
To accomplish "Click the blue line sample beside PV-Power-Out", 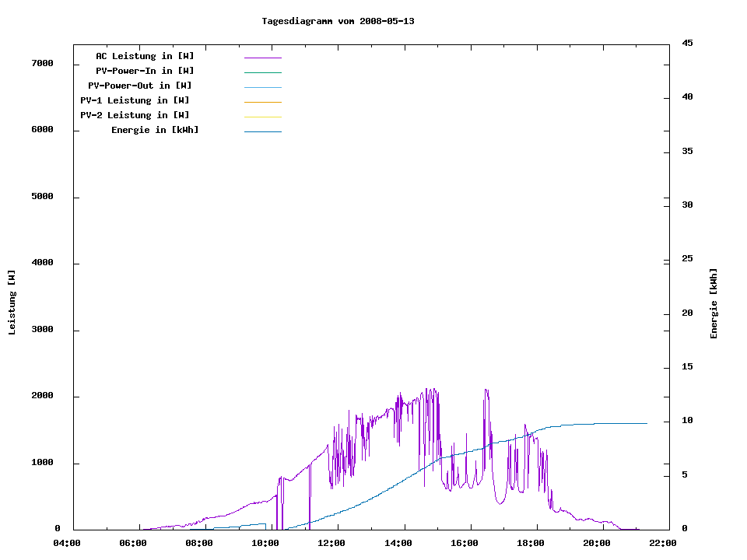I will tap(262, 87).
